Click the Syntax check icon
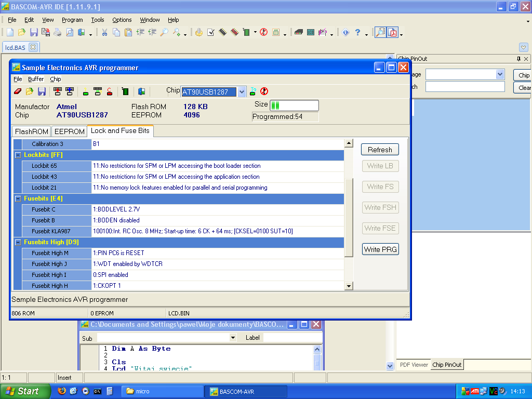 click(x=211, y=32)
